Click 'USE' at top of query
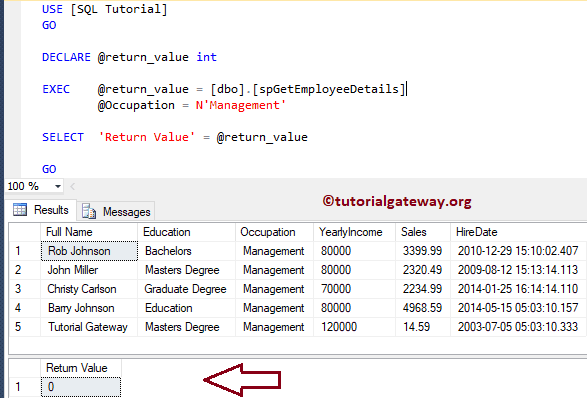The height and width of the screenshot is (398, 587). click(x=52, y=9)
